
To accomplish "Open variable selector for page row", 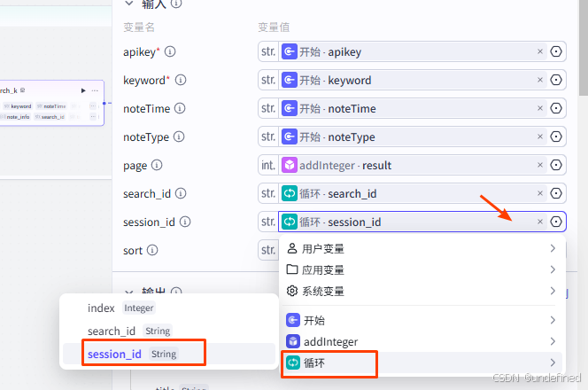I will click(x=556, y=165).
